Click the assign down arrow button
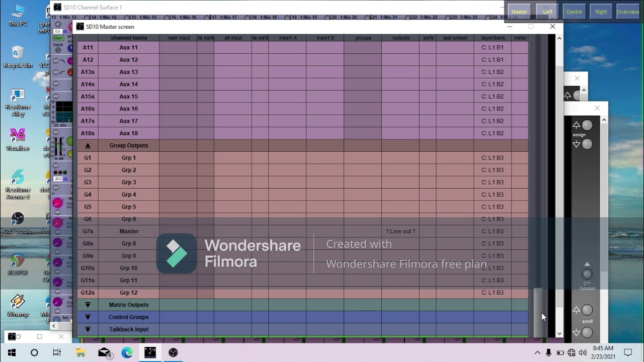Image resolution: width=644 pixels, height=362 pixels. point(577,144)
